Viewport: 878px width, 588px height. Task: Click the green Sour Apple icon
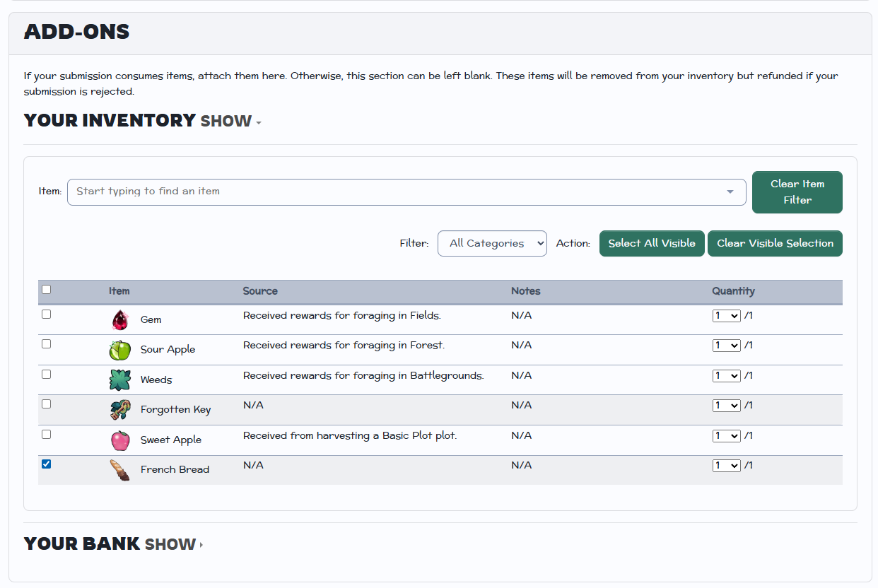click(x=119, y=350)
